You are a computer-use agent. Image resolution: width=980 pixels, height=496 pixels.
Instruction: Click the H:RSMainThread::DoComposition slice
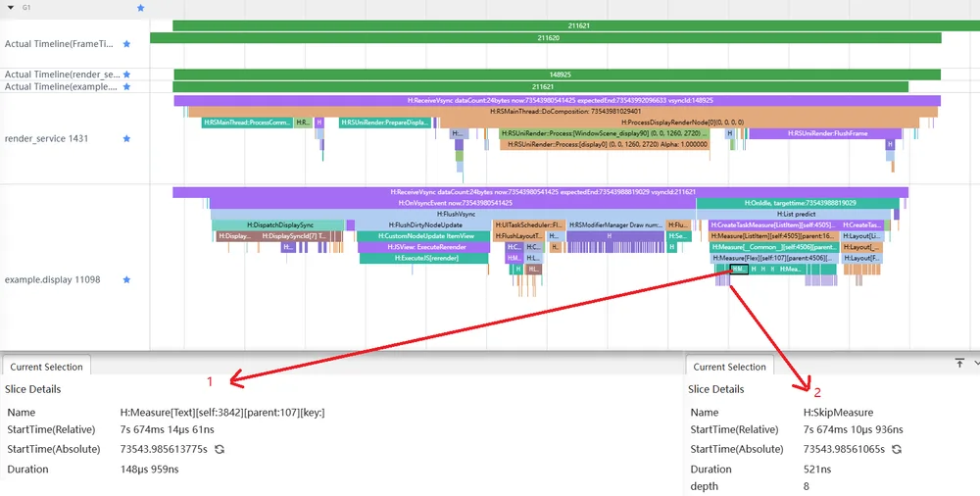(563, 112)
